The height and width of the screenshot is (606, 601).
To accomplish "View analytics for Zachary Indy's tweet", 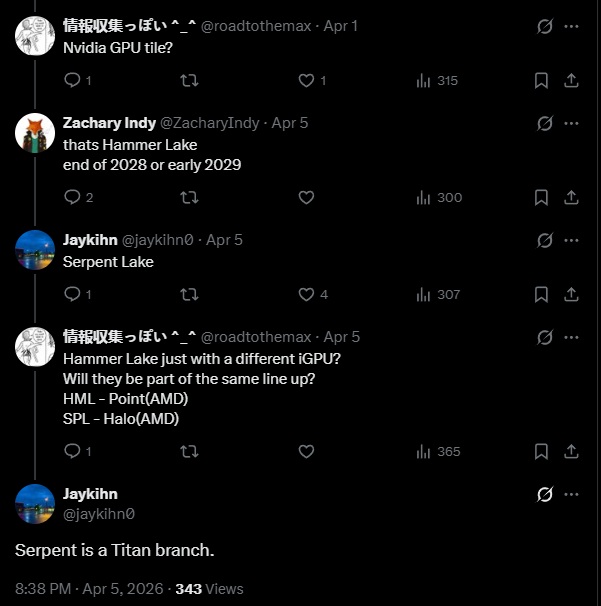I will tap(423, 198).
